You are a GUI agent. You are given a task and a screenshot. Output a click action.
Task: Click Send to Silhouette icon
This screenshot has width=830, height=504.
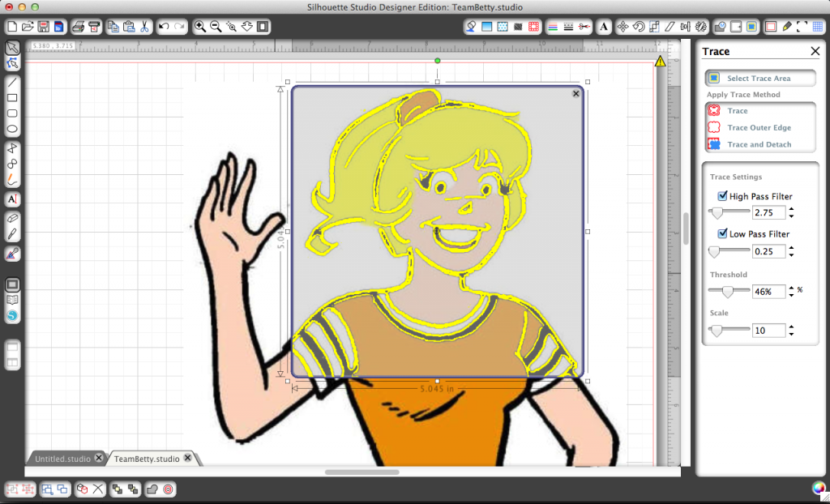tap(94, 27)
